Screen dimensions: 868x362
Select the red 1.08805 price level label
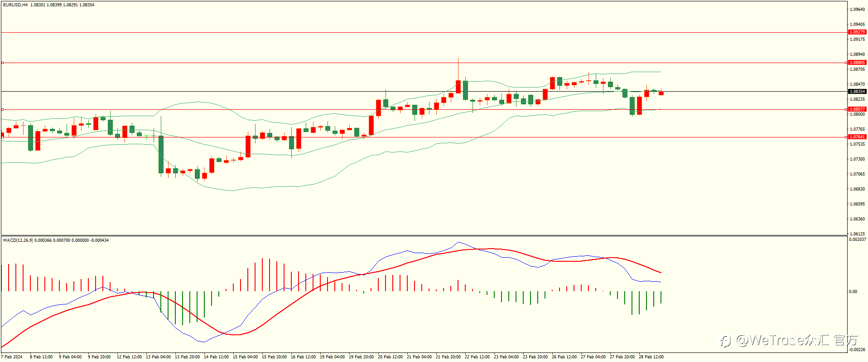pos(857,63)
